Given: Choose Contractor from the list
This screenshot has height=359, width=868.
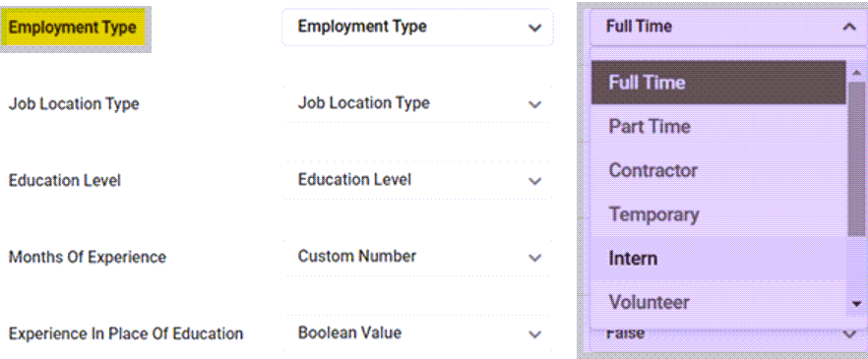Looking at the screenshot, I should [718, 170].
